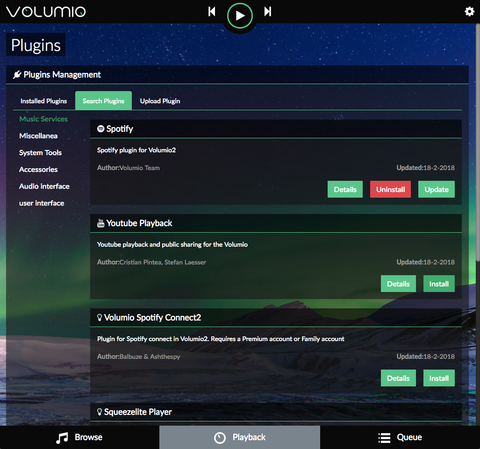
Task: Select the Search Plugins tab
Action: [x=103, y=101]
